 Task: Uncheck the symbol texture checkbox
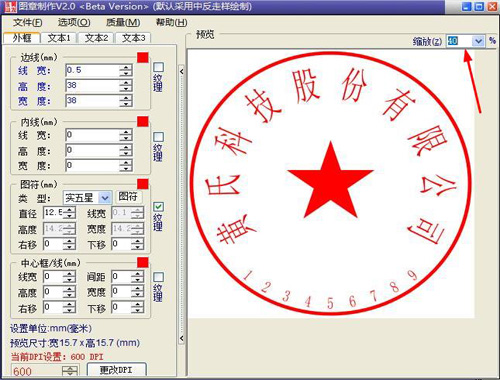(x=158, y=207)
